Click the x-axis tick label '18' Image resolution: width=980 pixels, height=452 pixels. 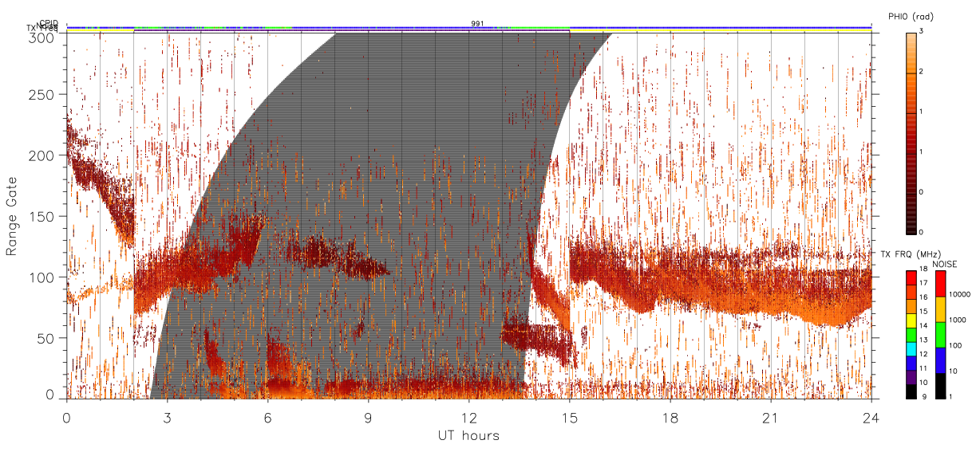(x=670, y=418)
